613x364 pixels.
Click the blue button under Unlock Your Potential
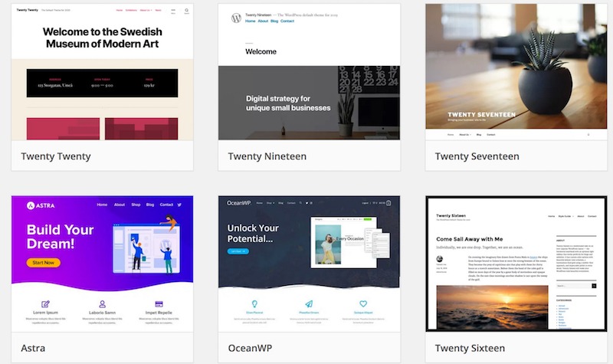point(238,251)
